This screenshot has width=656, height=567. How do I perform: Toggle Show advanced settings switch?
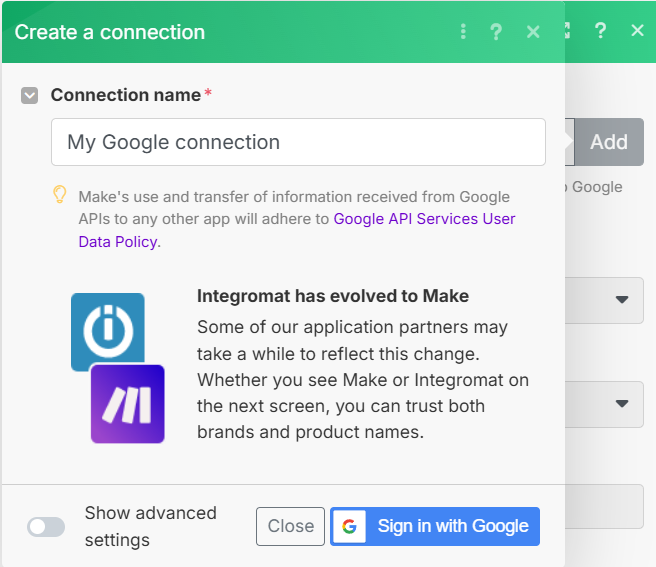tap(46, 527)
